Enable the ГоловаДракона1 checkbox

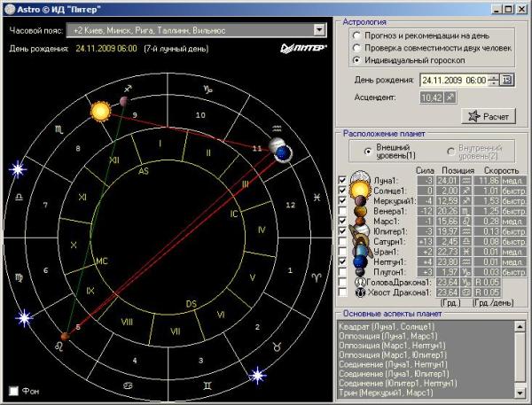(342, 282)
